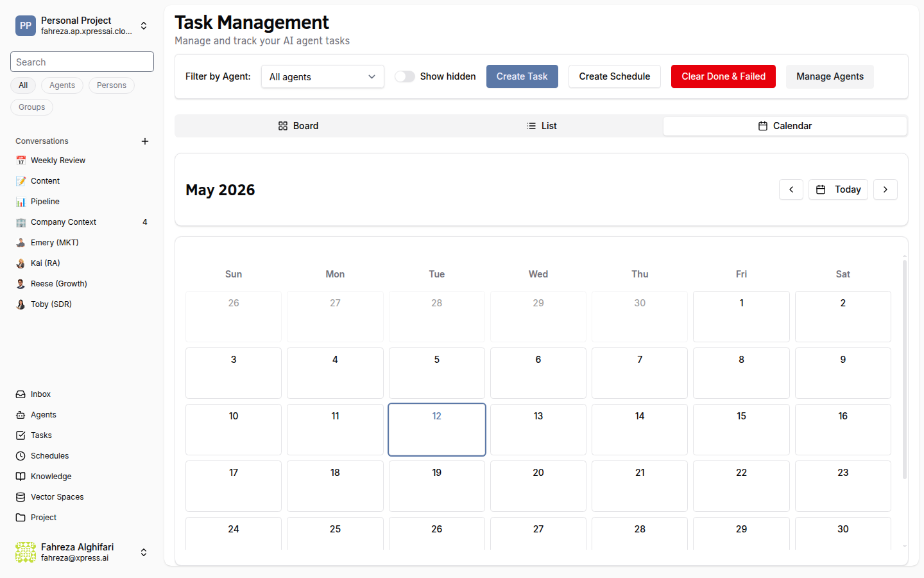The image size is (924, 578).
Task: Focus the sidebar Search field
Action: pos(82,62)
